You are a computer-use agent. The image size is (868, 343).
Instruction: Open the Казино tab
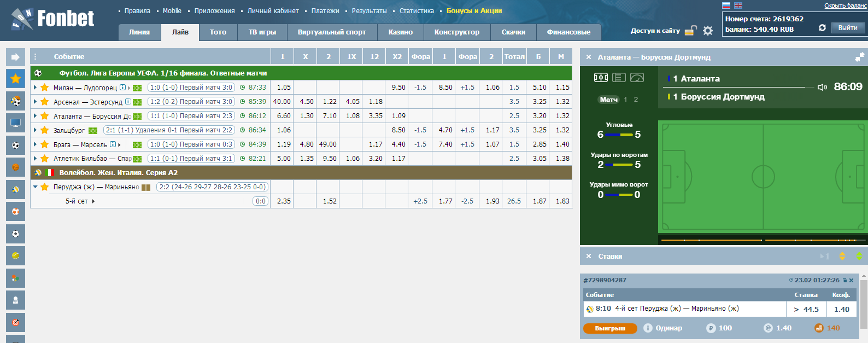401,32
